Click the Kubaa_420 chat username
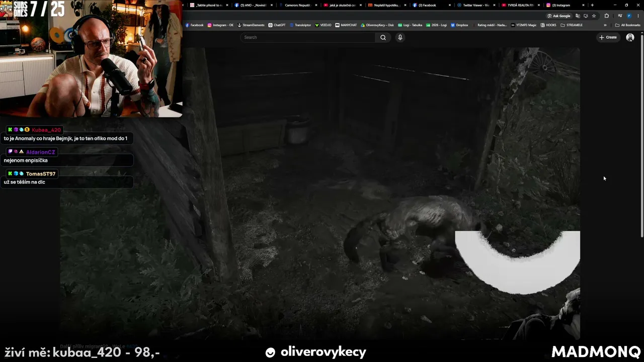Screen dimensions: 644x362 (46, 130)
